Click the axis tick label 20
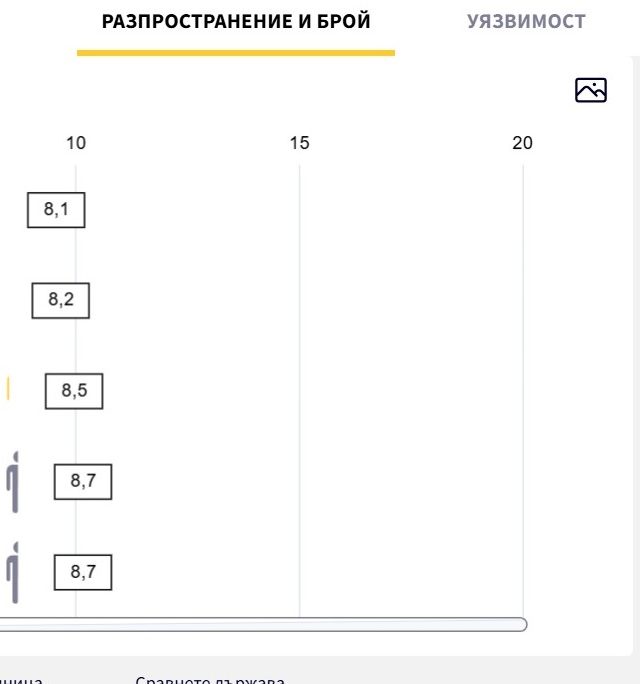This screenshot has height=684, width=640. point(523,143)
